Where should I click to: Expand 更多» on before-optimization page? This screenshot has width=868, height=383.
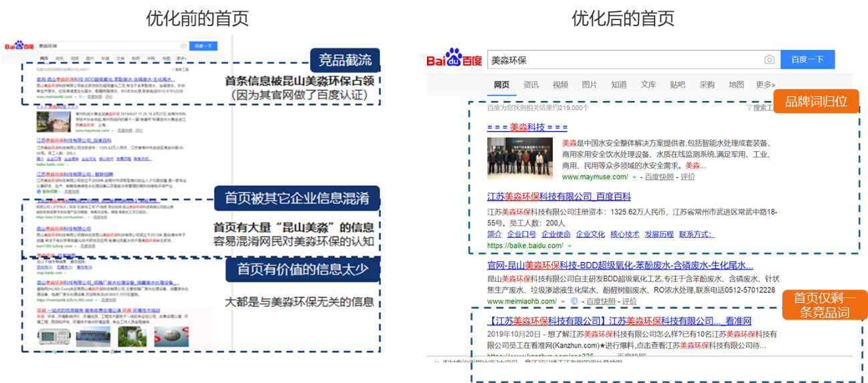[181, 58]
